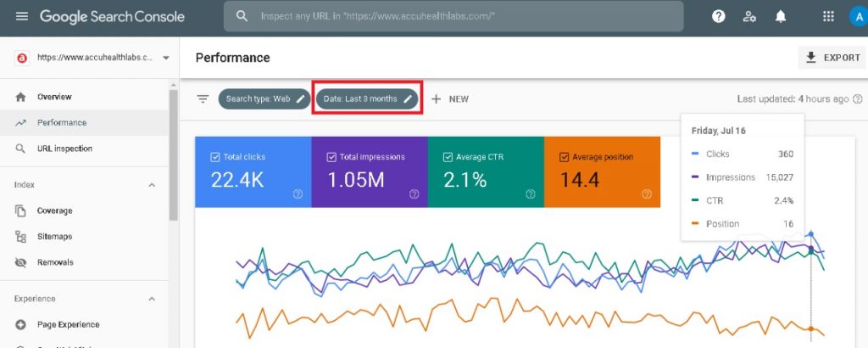This screenshot has height=348, width=868.
Task: Open help icon beside Last updated
Action: (858, 99)
